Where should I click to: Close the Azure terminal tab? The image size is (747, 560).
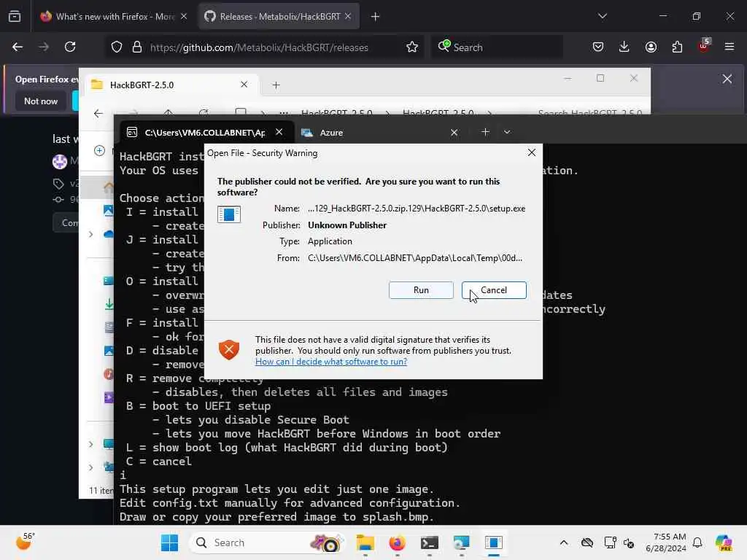coord(454,133)
